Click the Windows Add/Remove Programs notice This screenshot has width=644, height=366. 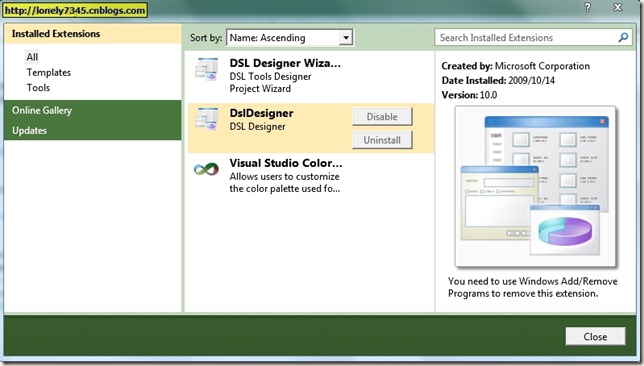pos(533,287)
